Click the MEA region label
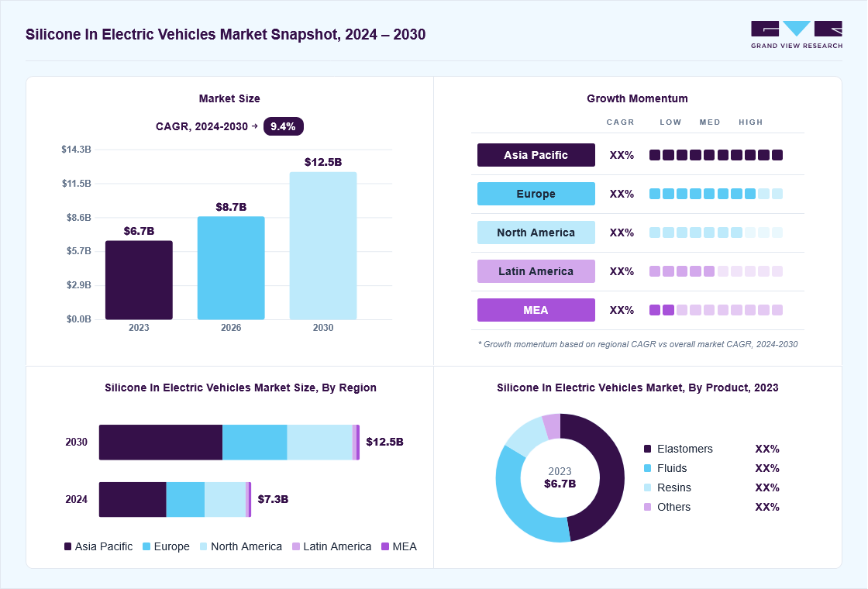Image resolution: width=868 pixels, height=589 pixels. (536, 310)
